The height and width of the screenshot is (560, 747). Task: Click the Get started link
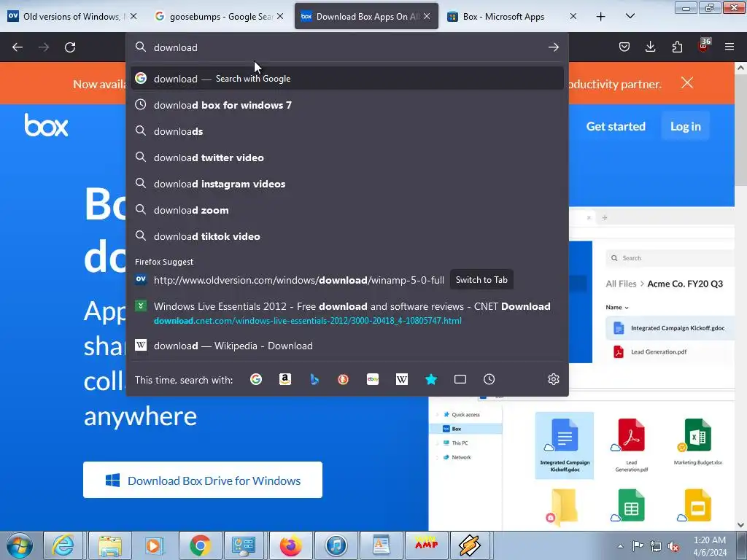pos(616,126)
